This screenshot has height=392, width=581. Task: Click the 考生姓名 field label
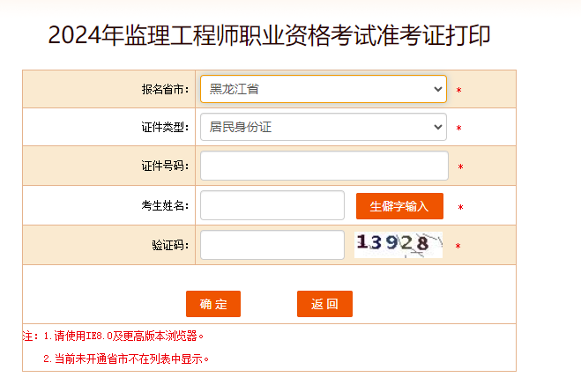coord(165,206)
